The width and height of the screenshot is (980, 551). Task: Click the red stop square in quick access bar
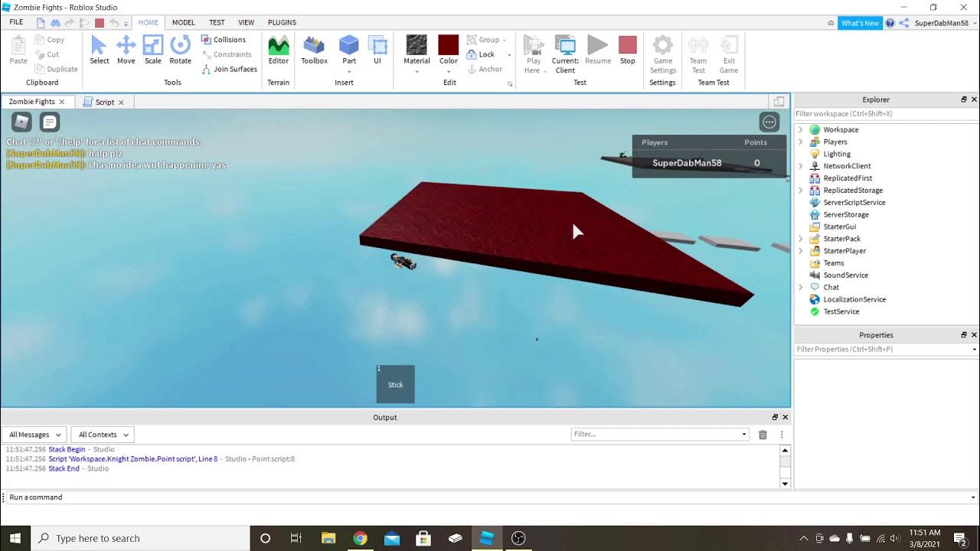(x=100, y=23)
